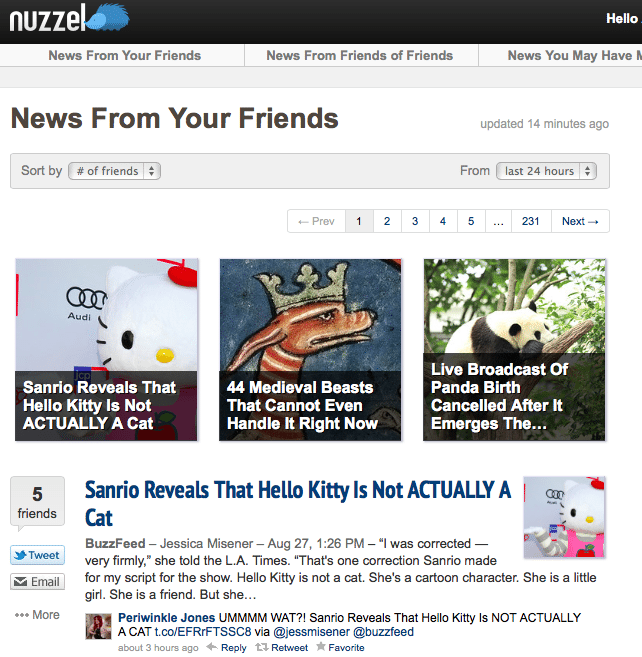Go to page 5
Viewport: 642px width, 657px height.
click(471, 221)
